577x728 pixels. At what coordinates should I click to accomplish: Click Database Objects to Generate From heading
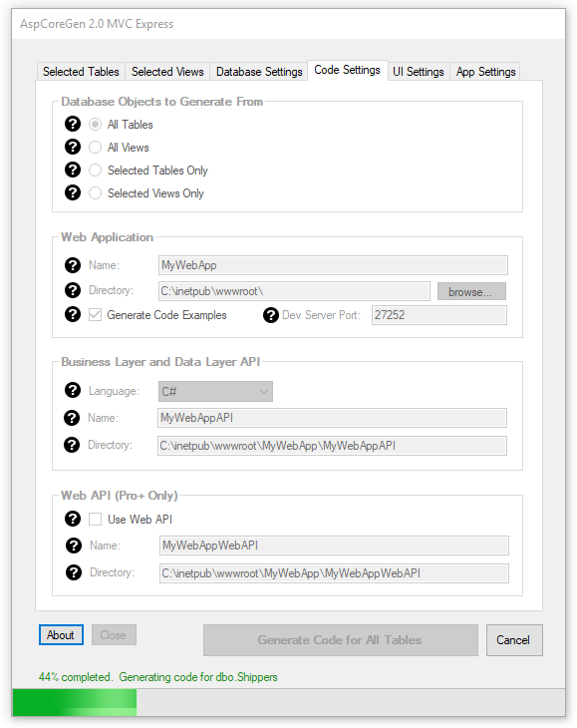(161, 101)
